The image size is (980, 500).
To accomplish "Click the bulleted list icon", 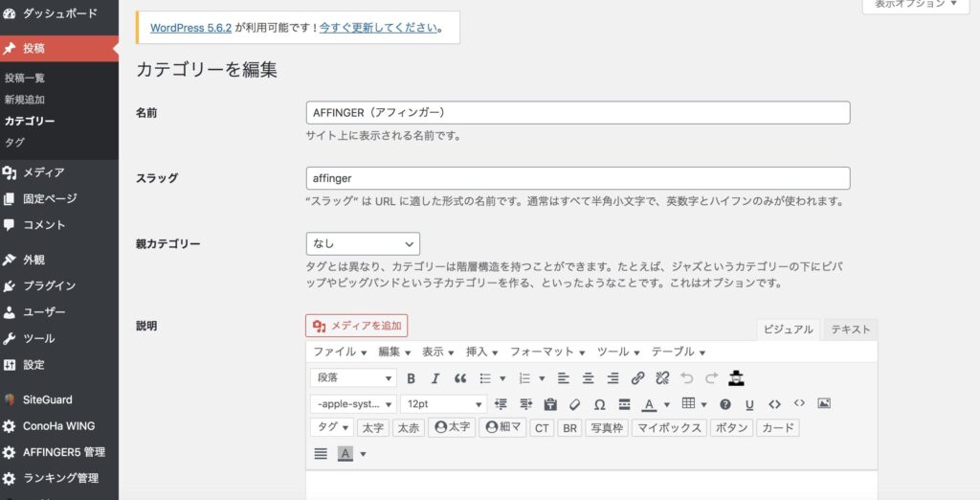I will point(485,378).
